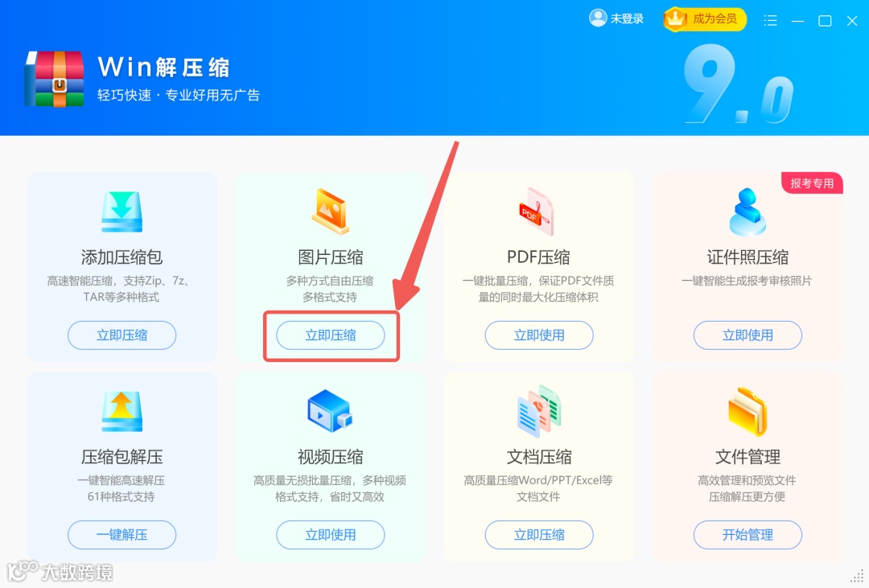Click the File Management (文件管理) folder icon
This screenshot has width=869, height=588.
pos(748,411)
